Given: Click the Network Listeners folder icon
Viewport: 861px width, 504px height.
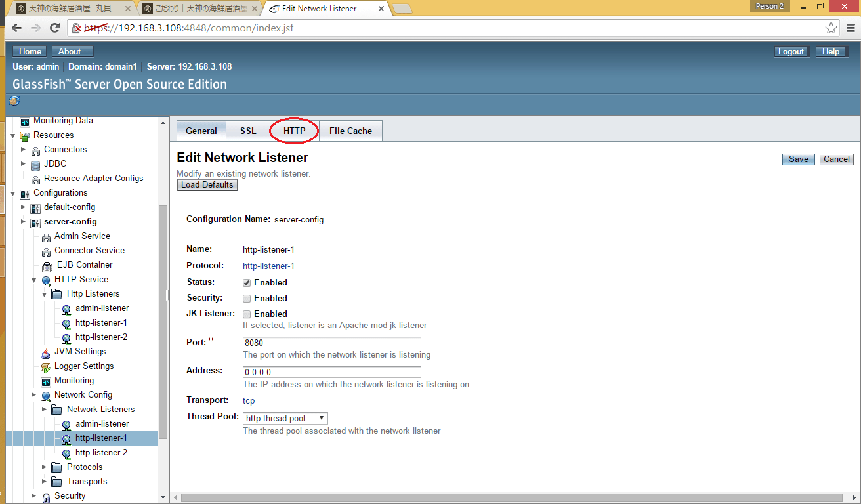Looking at the screenshot, I should 56,409.
